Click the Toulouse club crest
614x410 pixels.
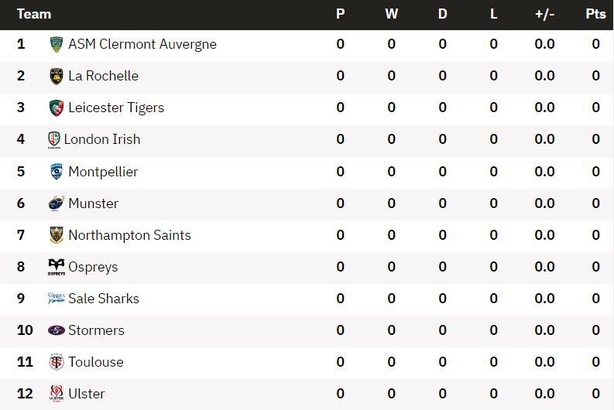(56, 362)
